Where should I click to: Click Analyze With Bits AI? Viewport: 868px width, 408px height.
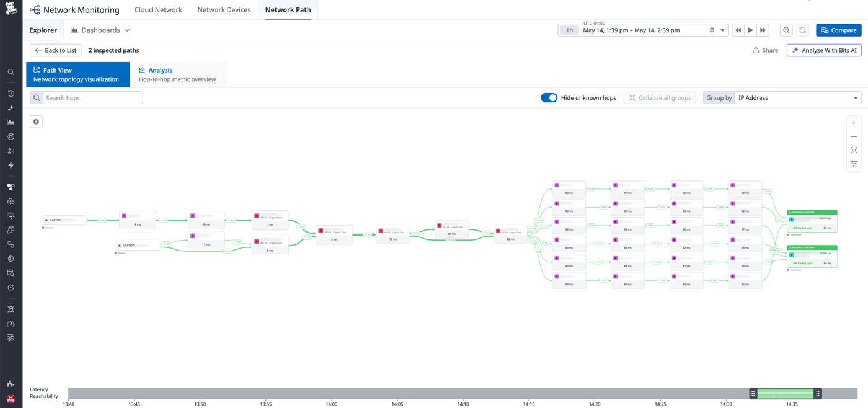click(x=824, y=50)
